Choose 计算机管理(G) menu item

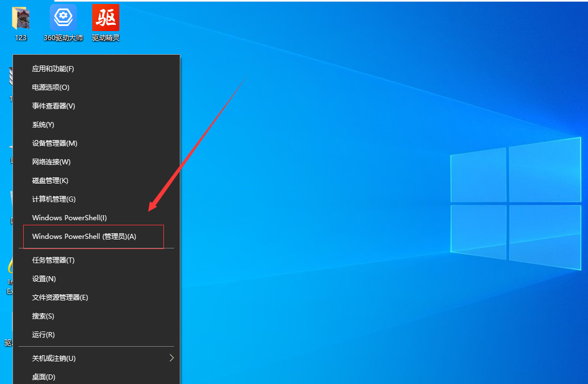pos(54,199)
